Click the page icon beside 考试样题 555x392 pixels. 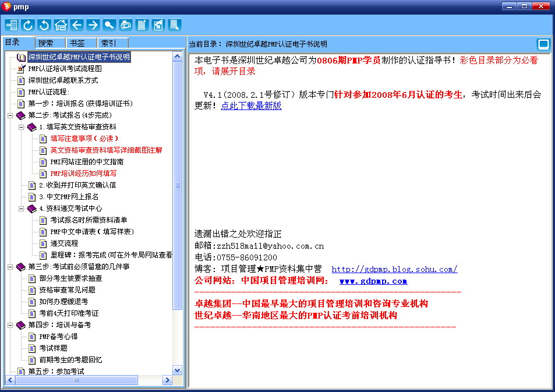click(32, 348)
